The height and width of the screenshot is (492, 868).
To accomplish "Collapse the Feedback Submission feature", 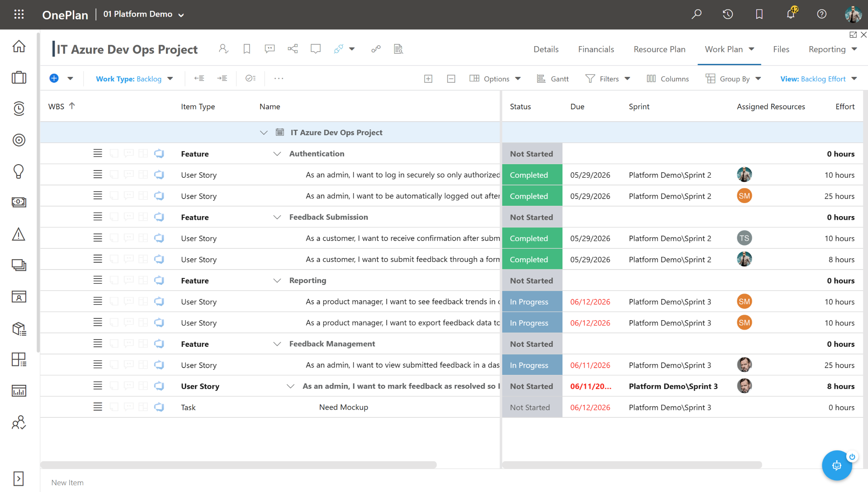I will click(x=277, y=217).
